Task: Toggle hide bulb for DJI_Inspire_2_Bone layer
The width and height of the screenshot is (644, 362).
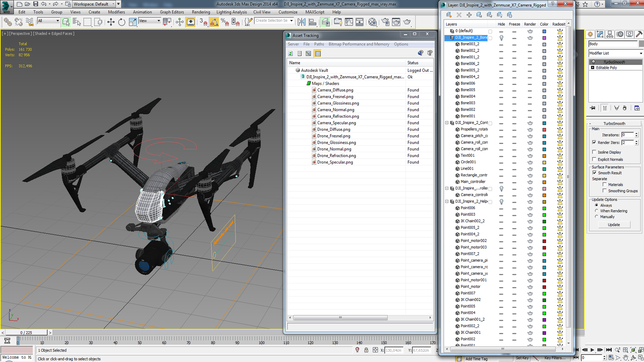Action: click(501, 38)
